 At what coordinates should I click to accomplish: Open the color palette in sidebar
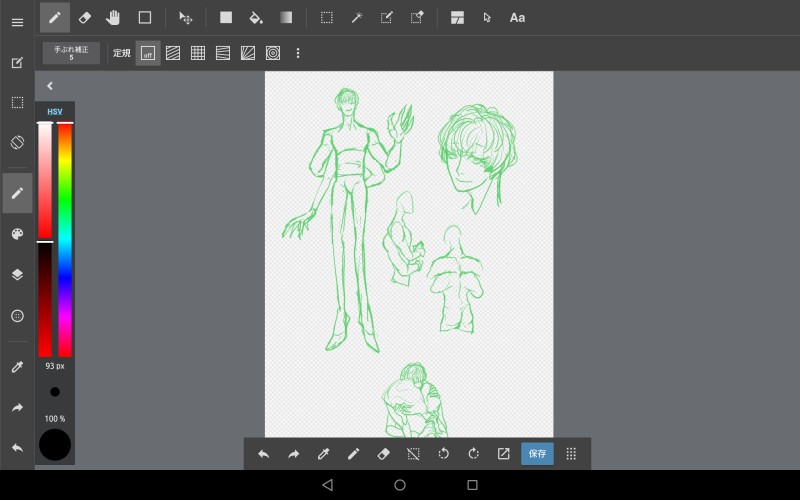click(17, 234)
